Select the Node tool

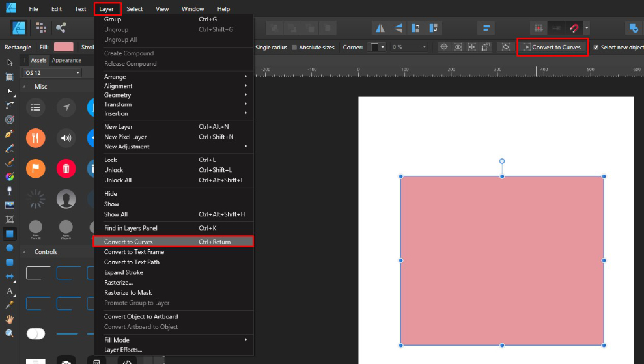[10, 91]
